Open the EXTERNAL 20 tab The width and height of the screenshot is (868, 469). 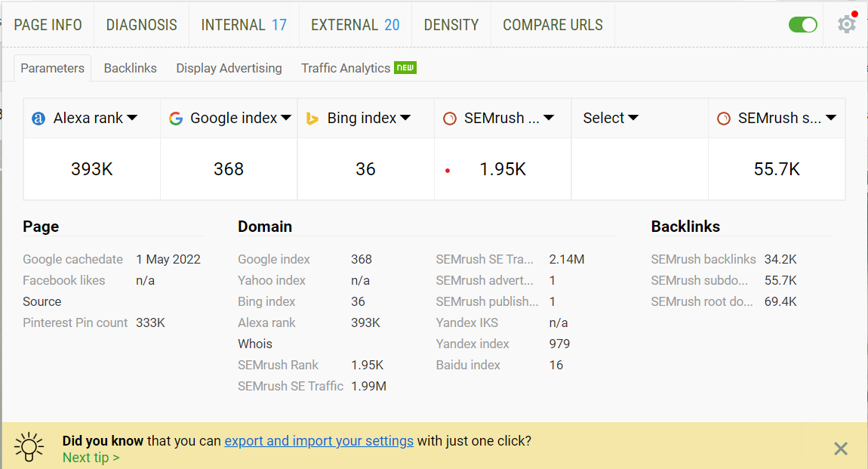(x=356, y=25)
